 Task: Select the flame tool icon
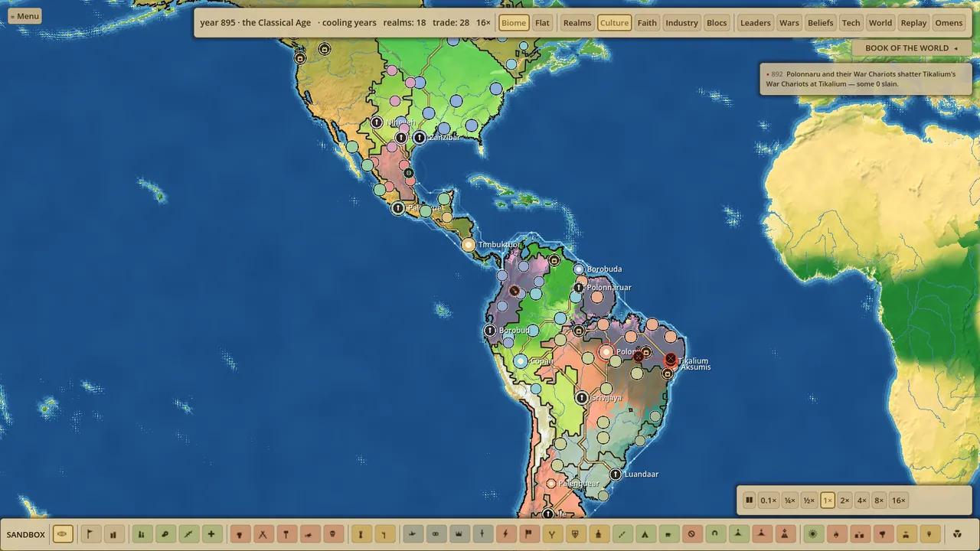[x=836, y=534]
